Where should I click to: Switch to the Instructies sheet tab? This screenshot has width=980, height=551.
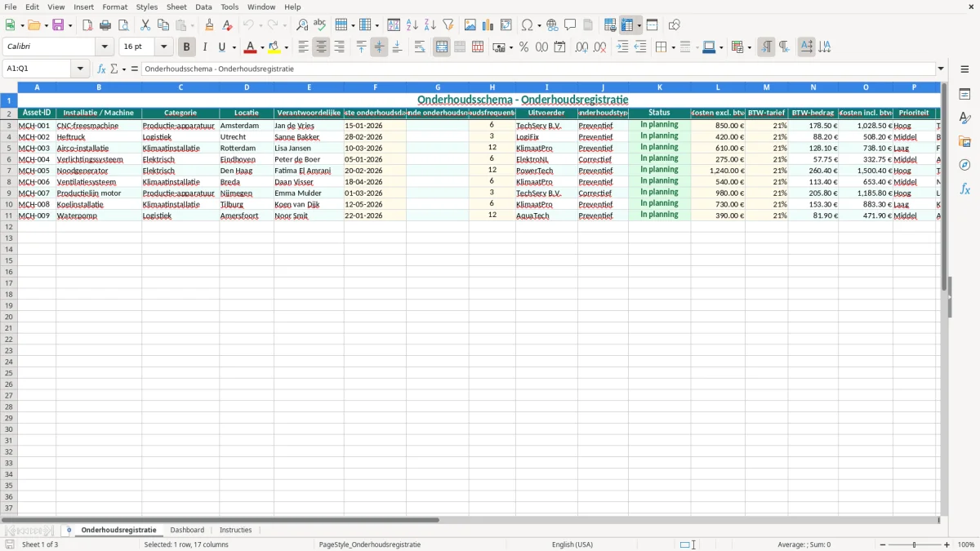tap(236, 531)
